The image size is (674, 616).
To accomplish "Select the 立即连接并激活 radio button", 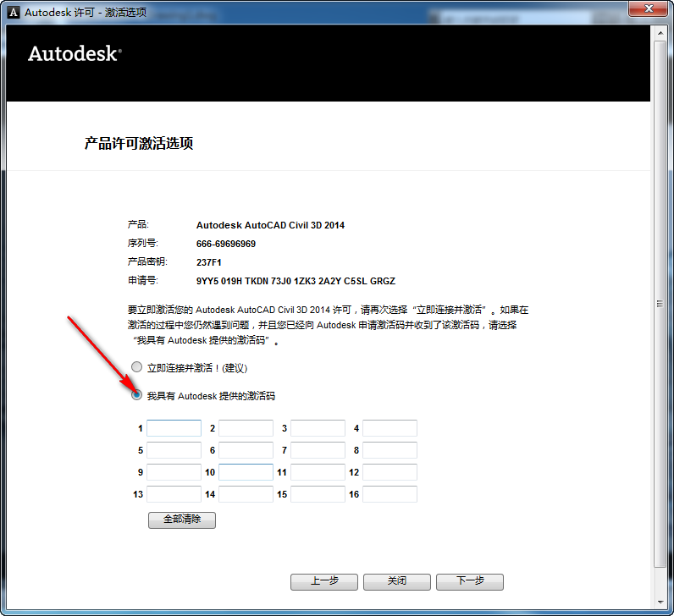I will pyautogui.click(x=136, y=367).
